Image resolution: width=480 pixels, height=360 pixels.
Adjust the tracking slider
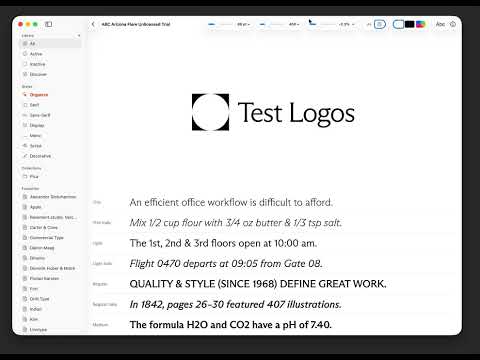click(323, 24)
